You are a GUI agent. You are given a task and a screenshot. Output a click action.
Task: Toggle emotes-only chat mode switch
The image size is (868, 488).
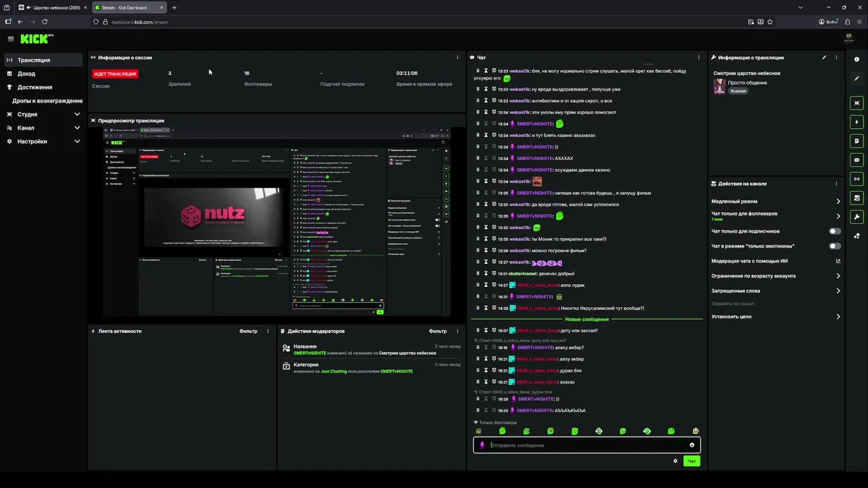[835, 246]
